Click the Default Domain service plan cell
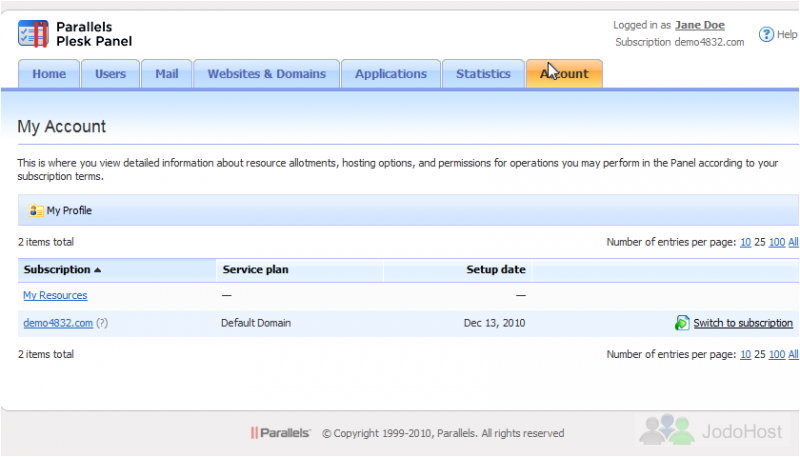This screenshot has width=800, height=457. (x=256, y=323)
